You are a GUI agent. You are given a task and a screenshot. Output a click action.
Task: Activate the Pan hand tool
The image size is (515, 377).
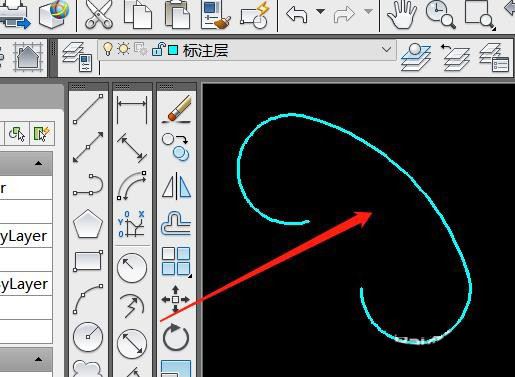(402, 14)
